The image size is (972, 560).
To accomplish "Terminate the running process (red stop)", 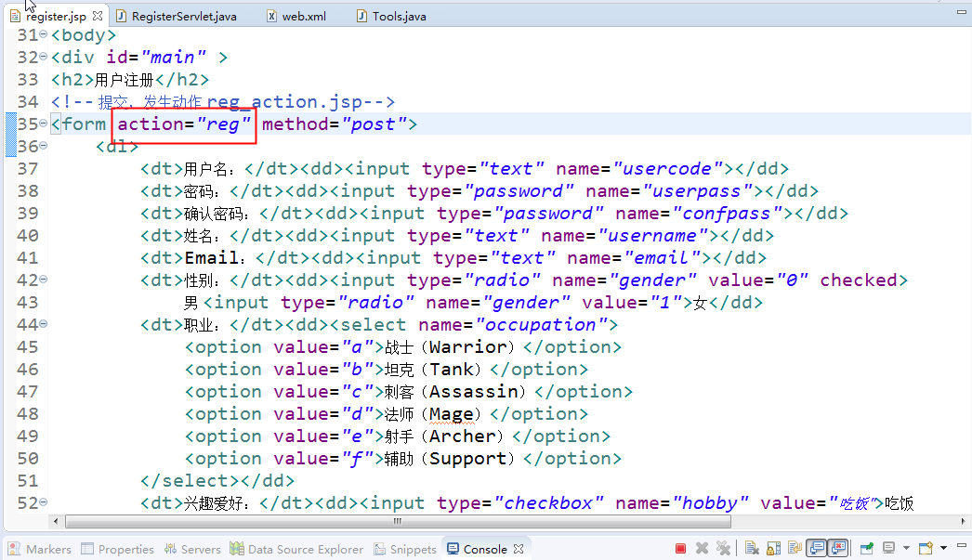I will [x=680, y=548].
